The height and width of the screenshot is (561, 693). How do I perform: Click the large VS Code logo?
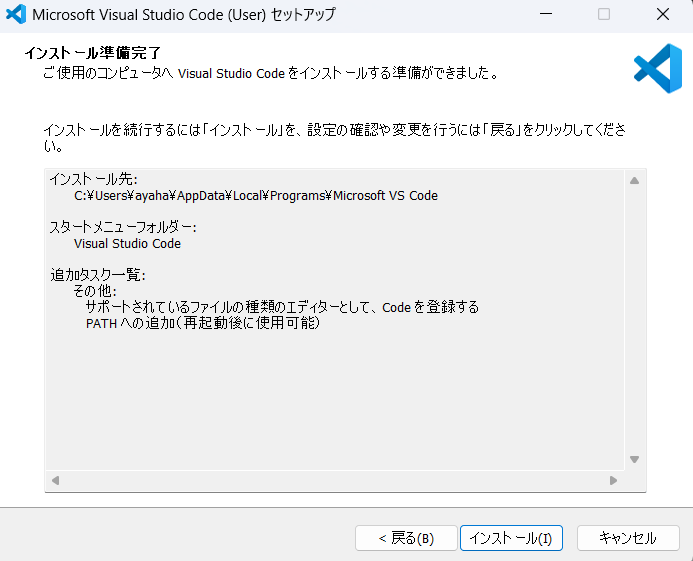(658, 69)
